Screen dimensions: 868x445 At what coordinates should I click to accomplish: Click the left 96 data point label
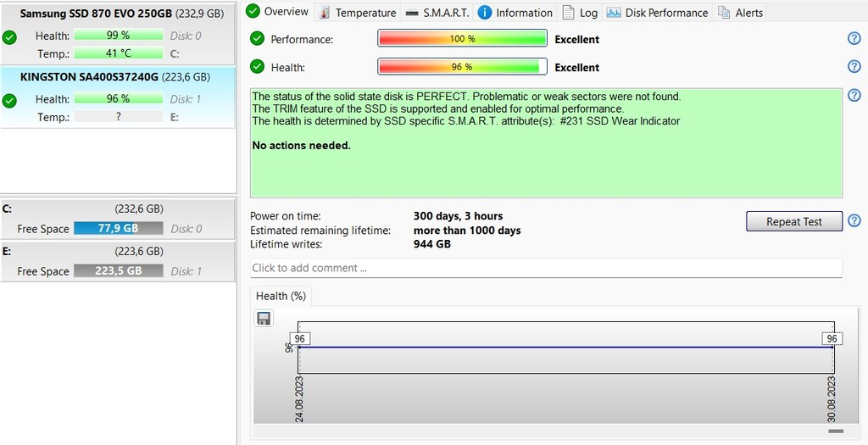[299, 339]
